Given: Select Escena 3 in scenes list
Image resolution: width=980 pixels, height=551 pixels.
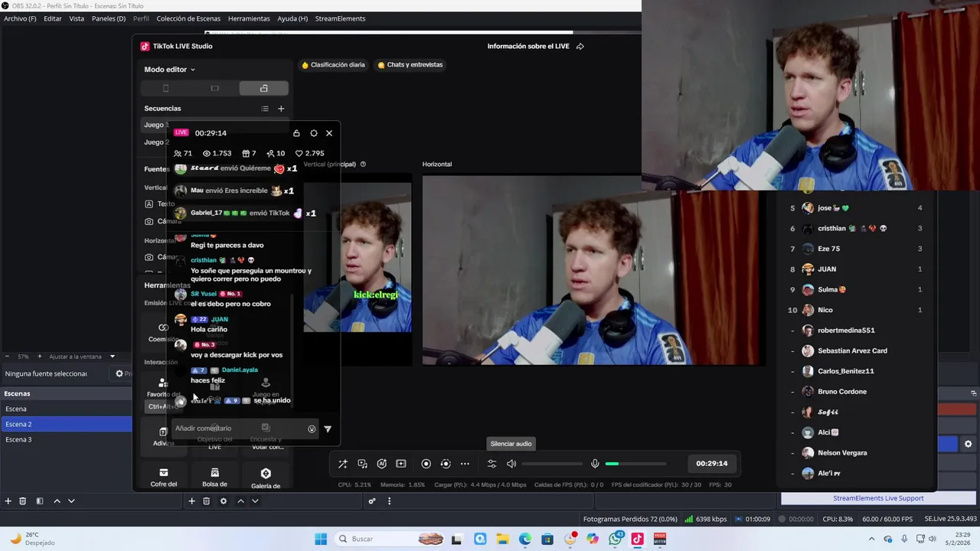Looking at the screenshot, I should pyautogui.click(x=67, y=439).
